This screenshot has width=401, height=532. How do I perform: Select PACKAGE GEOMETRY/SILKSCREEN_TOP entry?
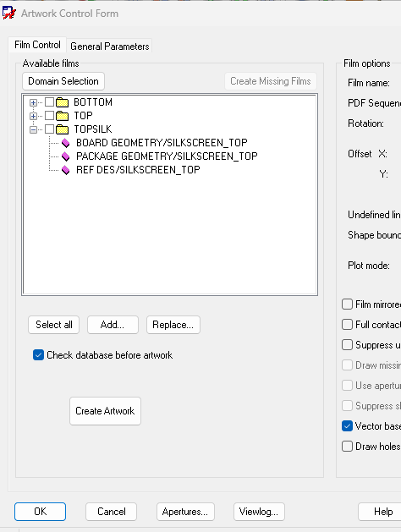(x=167, y=156)
